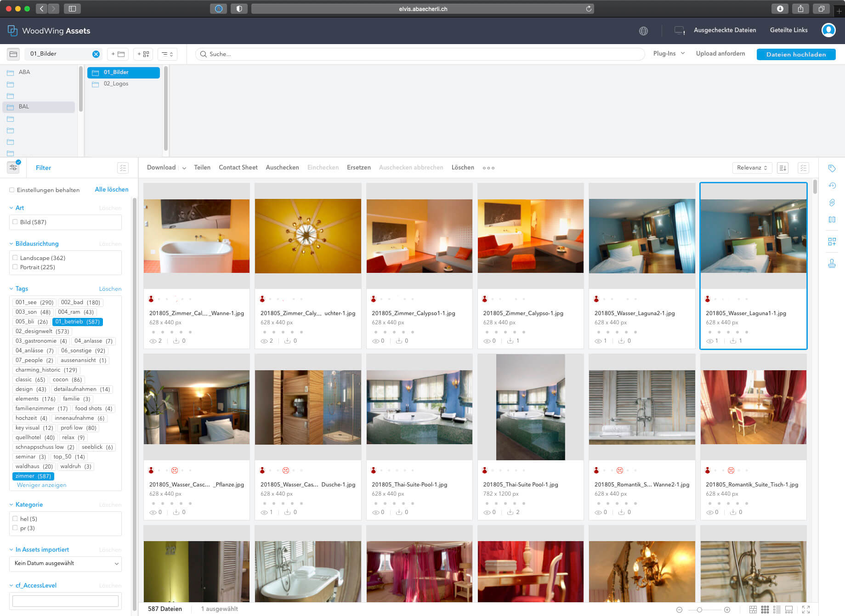Image resolution: width=845 pixels, height=616 pixels.
Task: Open the version history panel icon
Action: click(832, 186)
